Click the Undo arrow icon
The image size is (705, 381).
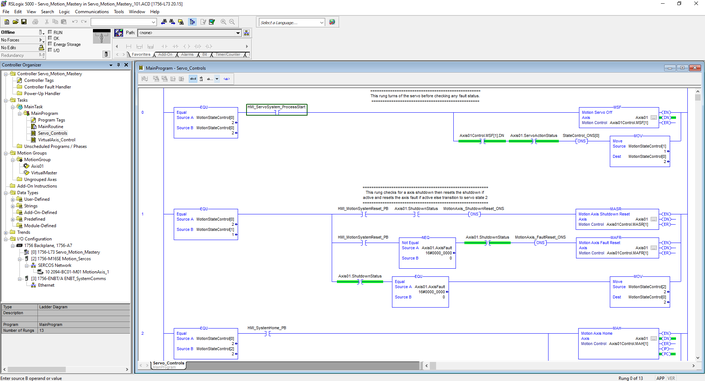75,22
